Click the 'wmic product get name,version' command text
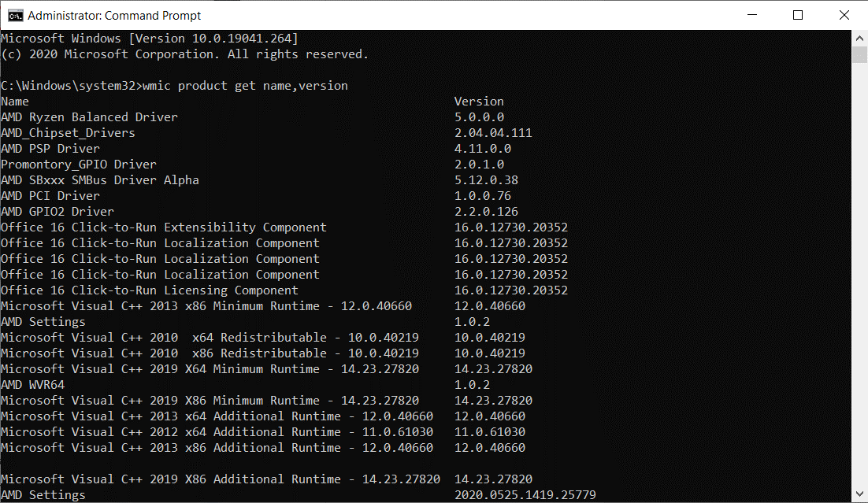Image resolution: width=868 pixels, height=503 pixels. [245, 86]
